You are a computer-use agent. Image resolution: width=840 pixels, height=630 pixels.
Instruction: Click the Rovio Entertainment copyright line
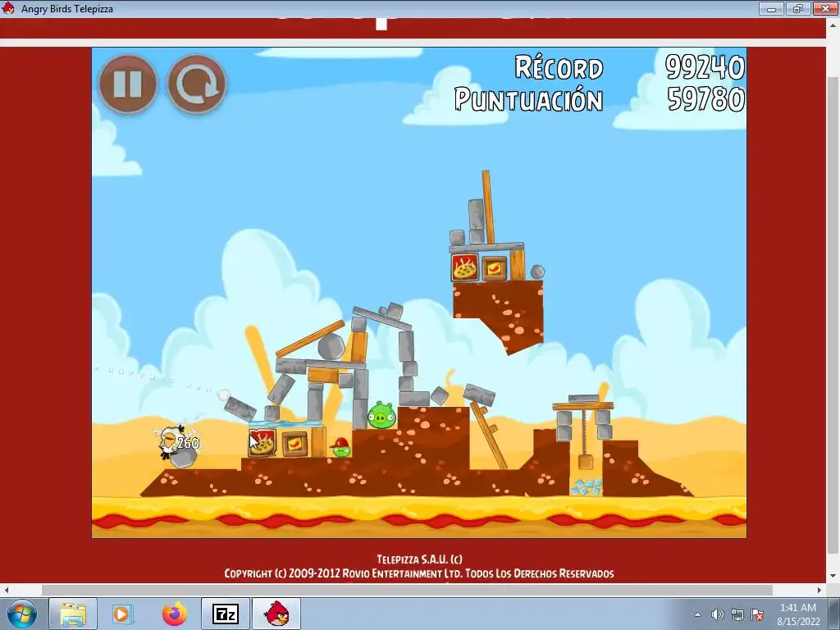tap(419, 573)
